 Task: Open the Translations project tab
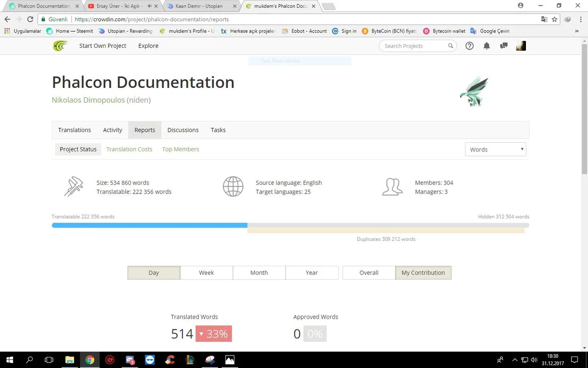tap(74, 130)
